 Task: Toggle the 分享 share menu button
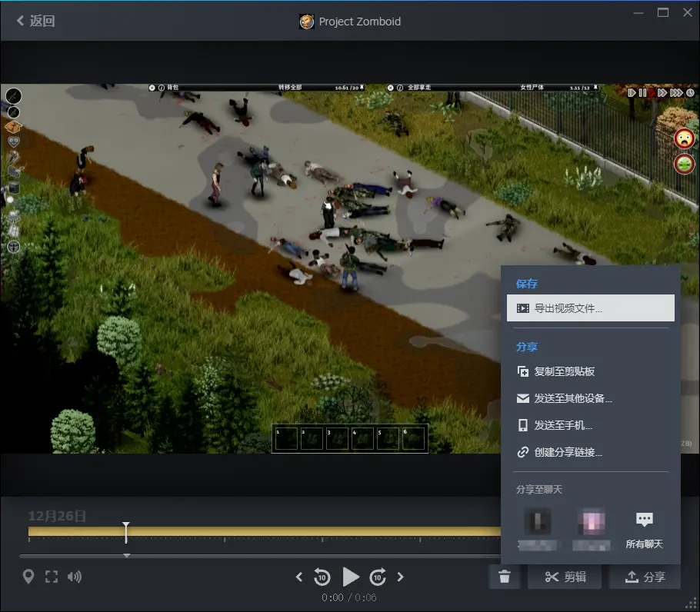click(x=645, y=577)
